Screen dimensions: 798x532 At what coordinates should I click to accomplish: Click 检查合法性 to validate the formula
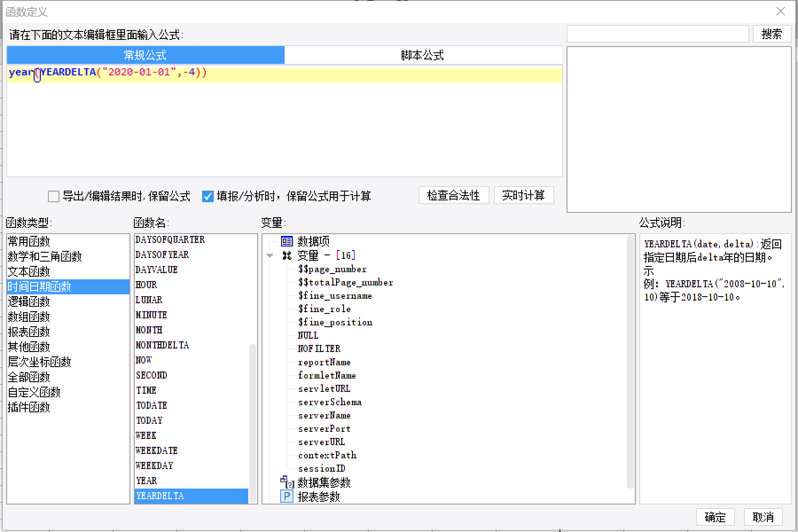click(x=454, y=195)
